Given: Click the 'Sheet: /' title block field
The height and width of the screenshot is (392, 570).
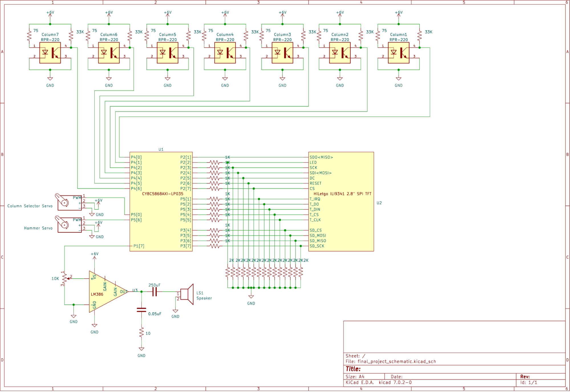Looking at the screenshot, I should click(x=355, y=356).
